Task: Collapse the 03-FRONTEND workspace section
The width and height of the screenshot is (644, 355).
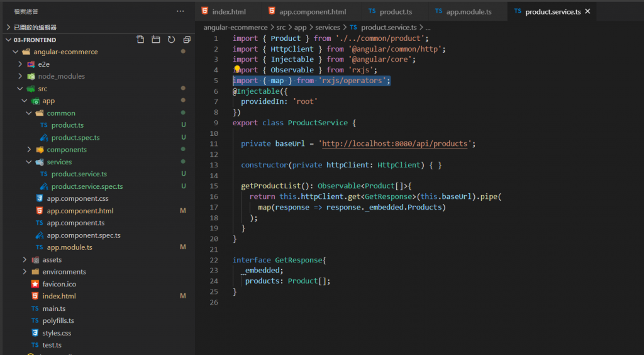Action: [x=8, y=40]
